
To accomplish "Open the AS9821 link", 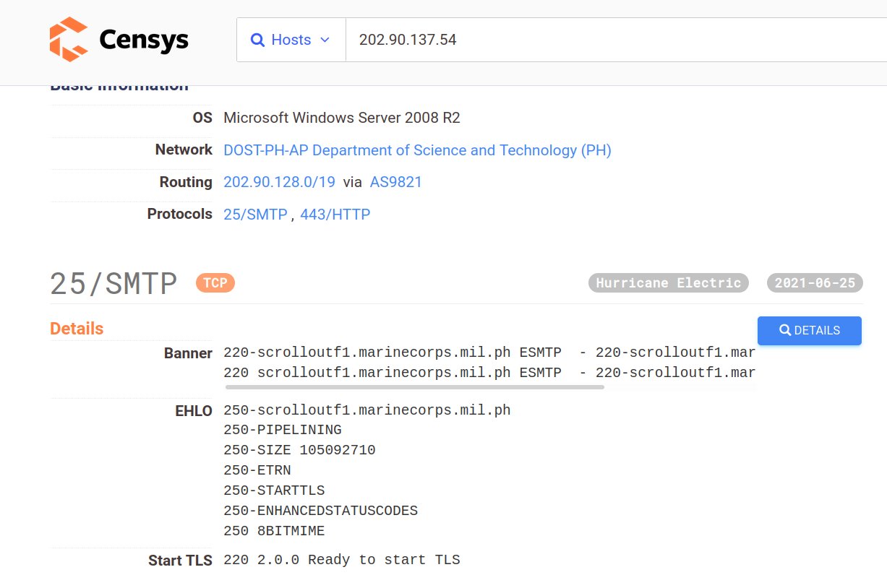I will 395,182.
